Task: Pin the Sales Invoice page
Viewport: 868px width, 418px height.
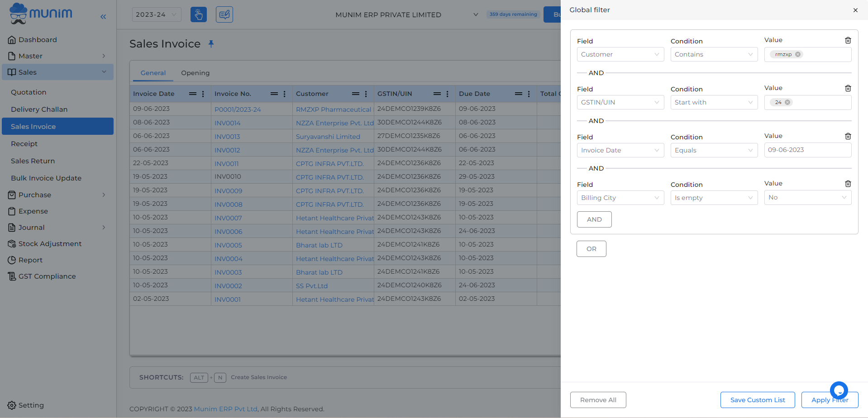Action: click(211, 44)
